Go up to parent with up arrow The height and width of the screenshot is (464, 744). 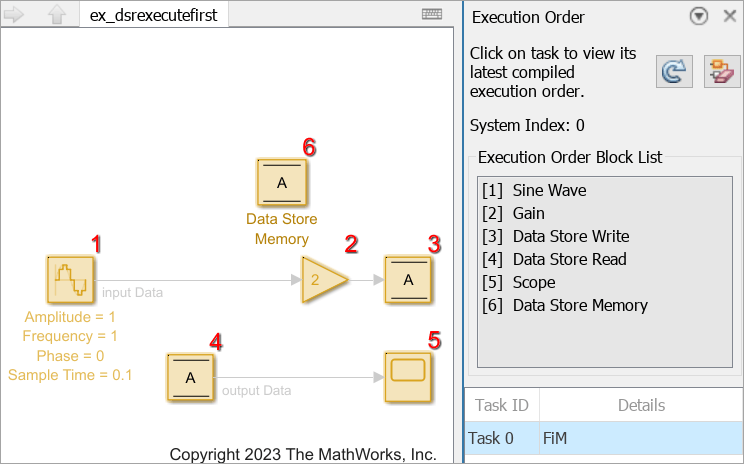(57, 15)
